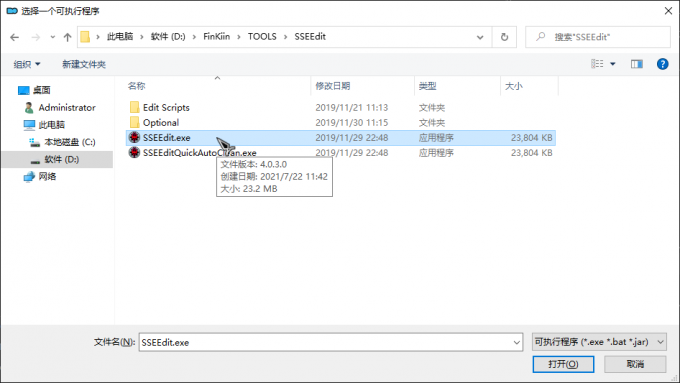The height and width of the screenshot is (383, 680).
Task: Click the address bar folder icon
Action: [85, 37]
